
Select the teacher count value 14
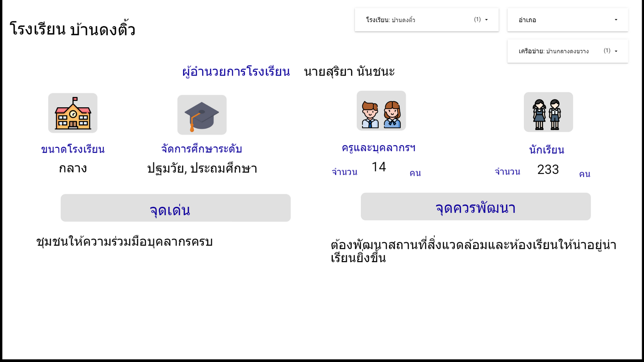click(379, 167)
